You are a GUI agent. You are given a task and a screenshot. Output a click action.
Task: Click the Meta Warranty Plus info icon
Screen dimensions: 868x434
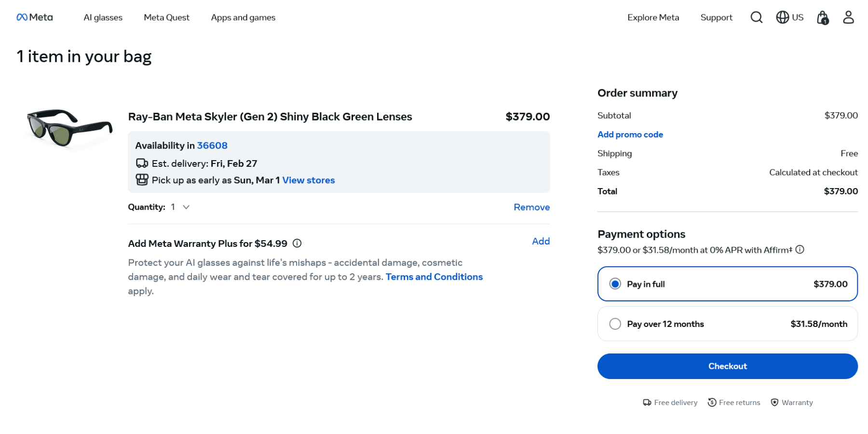[x=298, y=243]
